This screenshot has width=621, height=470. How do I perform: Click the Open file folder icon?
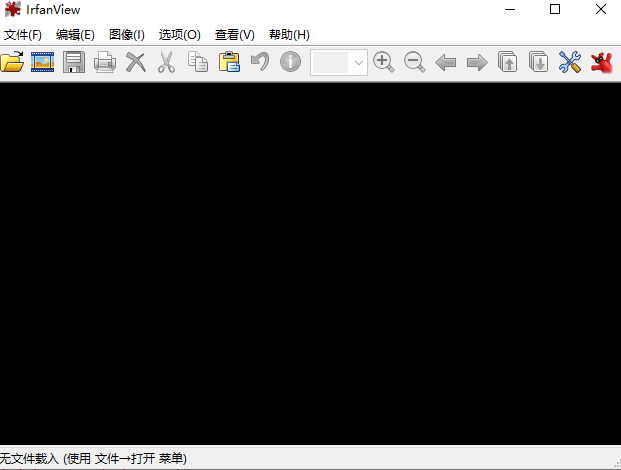coord(12,62)
